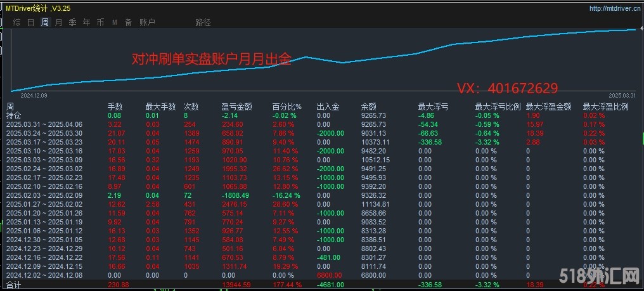Select week row 2025.03.31 ~ 2025.04.06
This screenshot has width=644, height=291.
pos(44,124)
